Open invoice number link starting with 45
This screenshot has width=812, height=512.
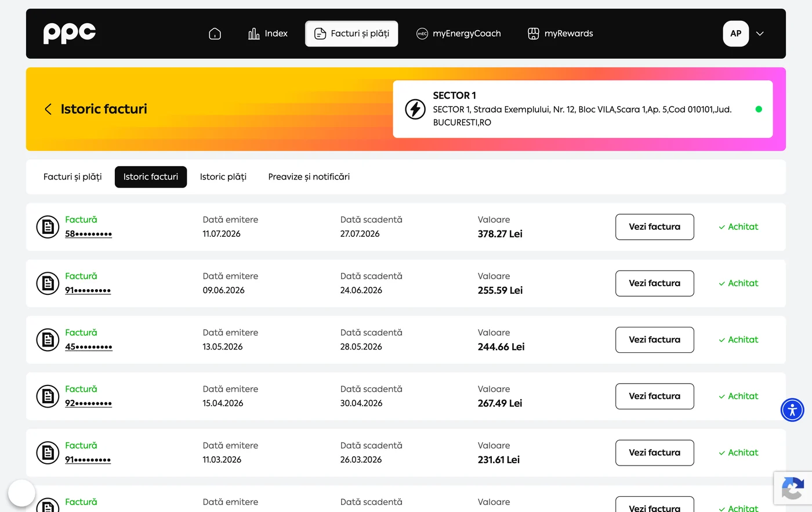89,347
